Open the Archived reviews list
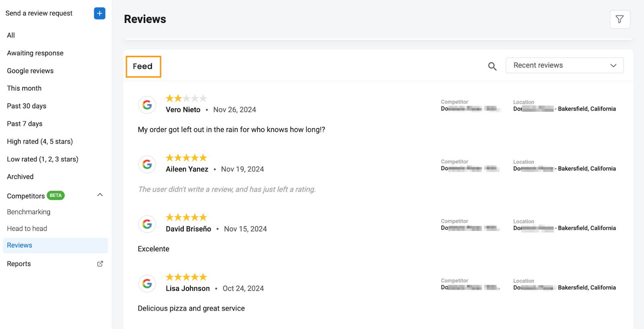The height and width of the screenshot is (329, 644). [20, 177]
